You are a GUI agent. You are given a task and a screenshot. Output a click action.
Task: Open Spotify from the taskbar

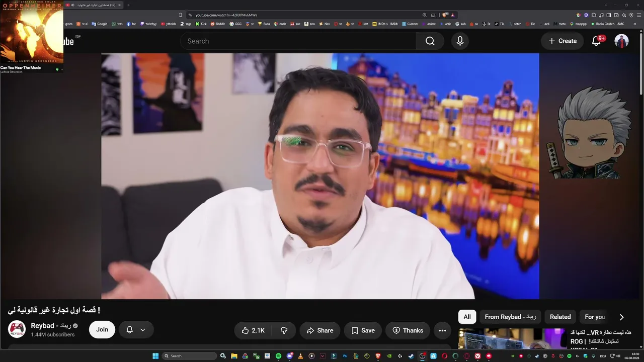(278, 356)
